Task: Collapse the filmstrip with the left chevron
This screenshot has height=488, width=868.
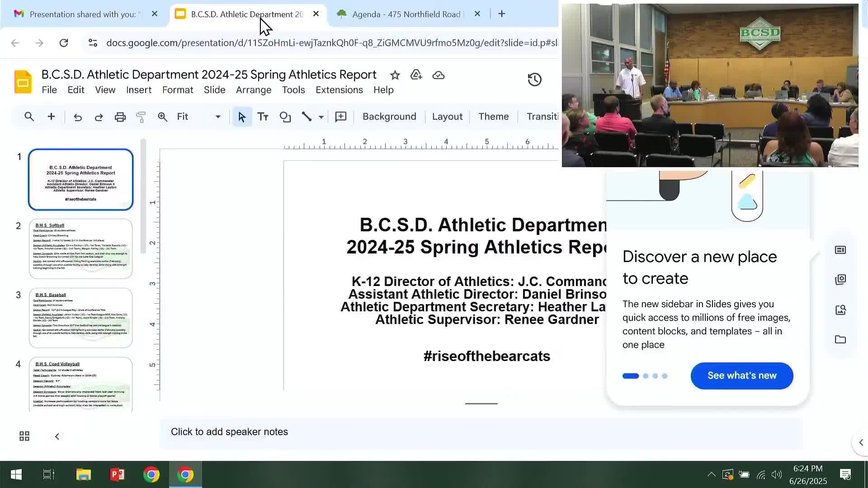Action: [x=57, y=436]
